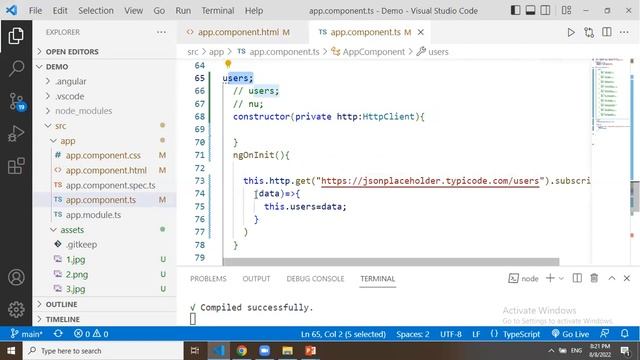Collapse the DEMO folder section
Image resolution: width=640 pixels, height=360 pixels.
[x=57, y=67]
